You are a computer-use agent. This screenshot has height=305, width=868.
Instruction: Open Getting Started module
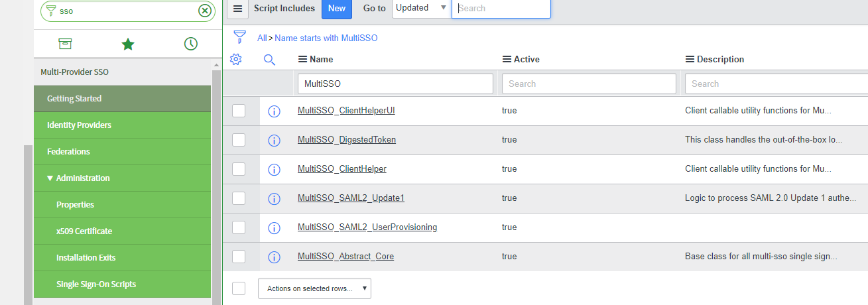pyautogui.click(x=122, y=99)
